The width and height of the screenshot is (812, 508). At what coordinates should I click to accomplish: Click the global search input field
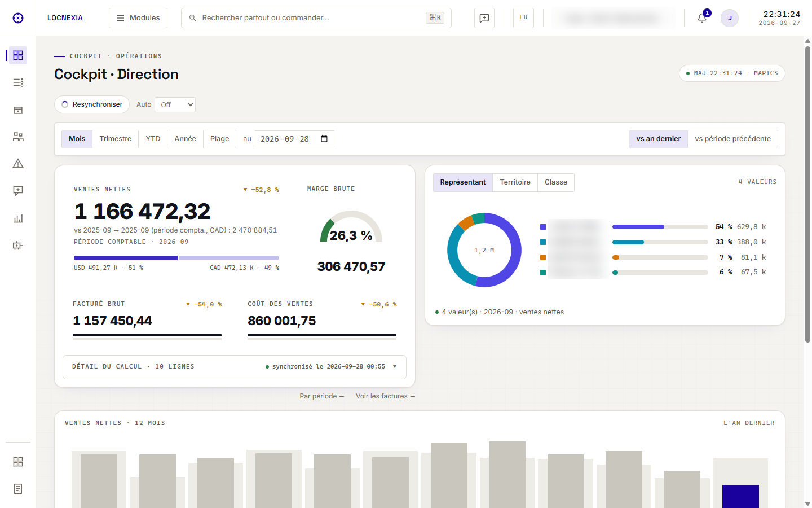(x=316, y=18)
